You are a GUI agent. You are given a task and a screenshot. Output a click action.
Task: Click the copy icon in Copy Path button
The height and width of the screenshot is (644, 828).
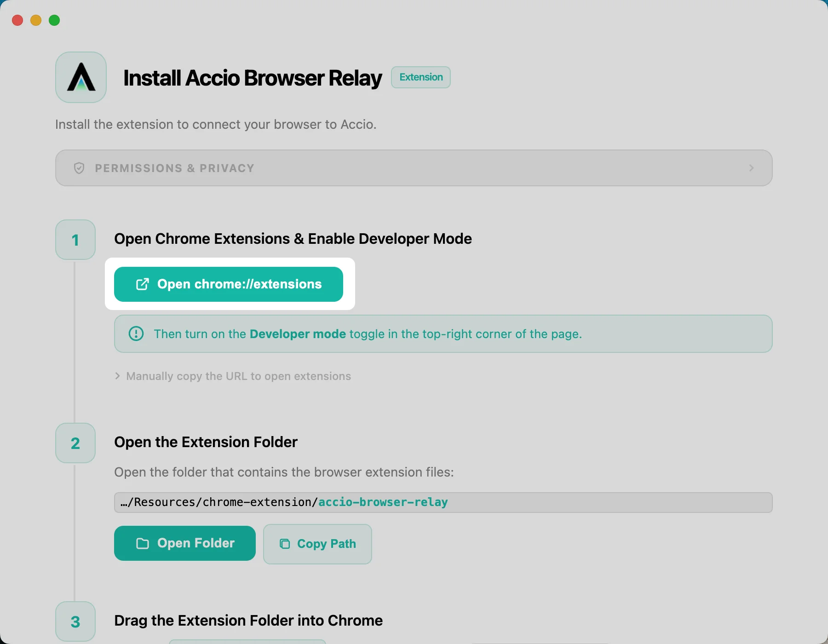click(285, 544)
